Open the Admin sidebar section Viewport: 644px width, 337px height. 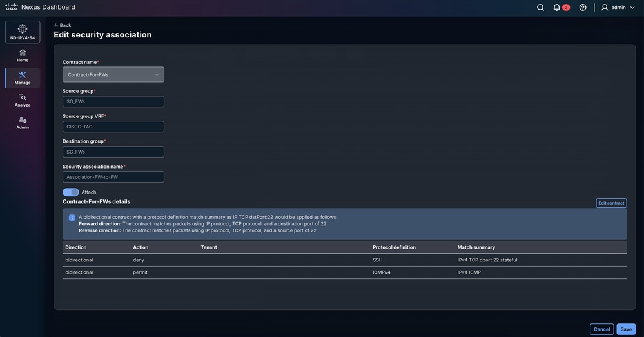pos(23,123)
